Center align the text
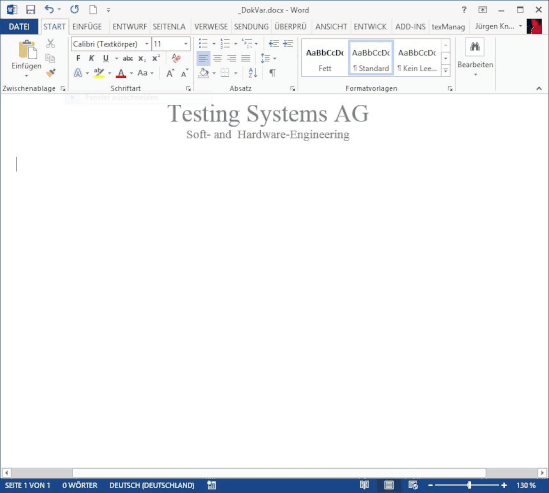This screenshot has height=493, width=549. 217,58
